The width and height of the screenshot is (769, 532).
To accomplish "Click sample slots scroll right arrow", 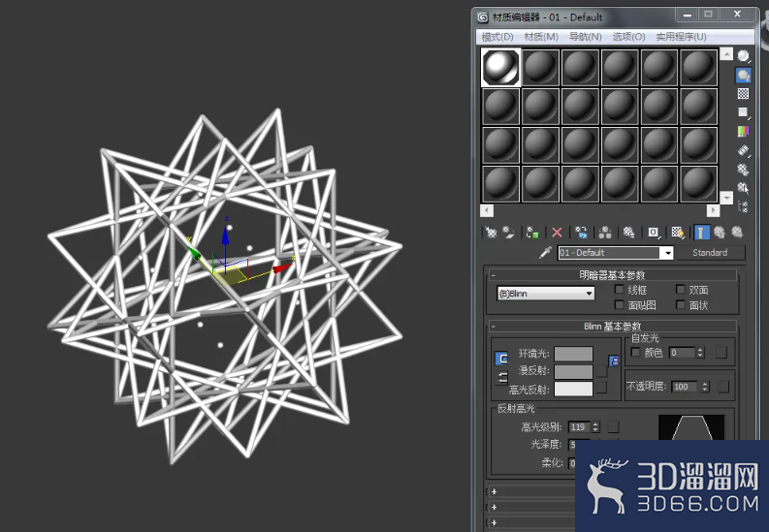I will point(713,210).
